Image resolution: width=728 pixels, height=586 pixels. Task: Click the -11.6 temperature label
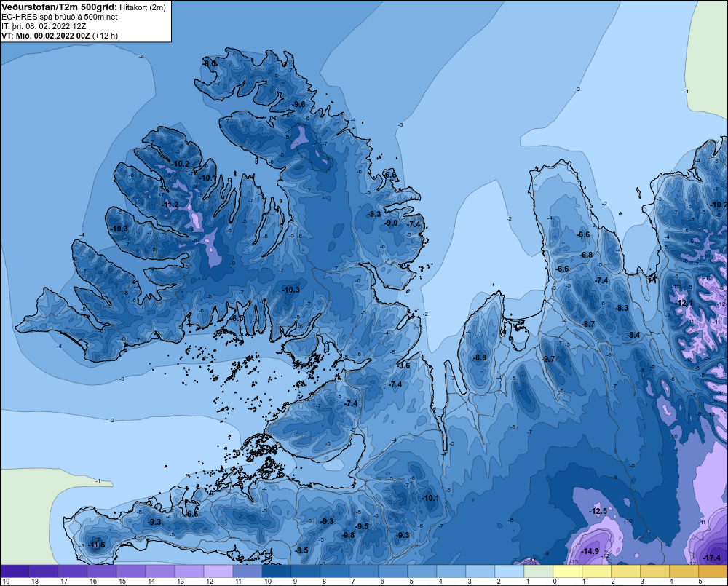pos(97,545)
